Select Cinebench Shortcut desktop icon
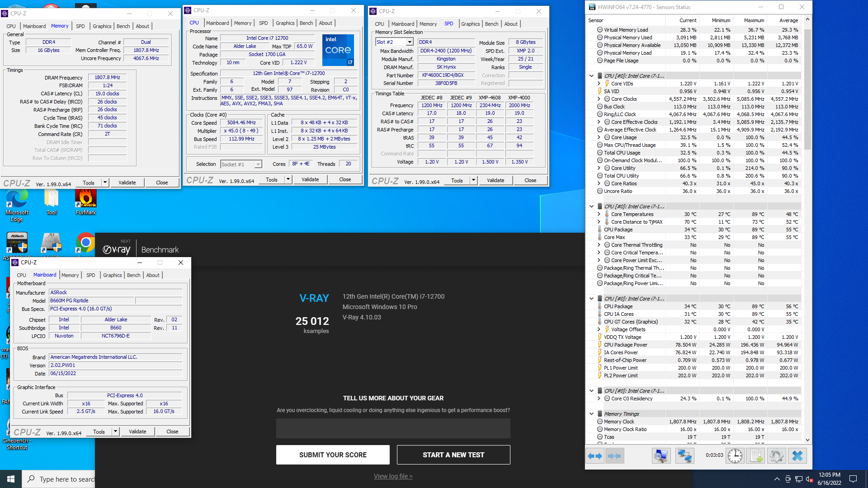Viewport: 868px width, 488px height. pyautogui.click(x=17, y=444)
